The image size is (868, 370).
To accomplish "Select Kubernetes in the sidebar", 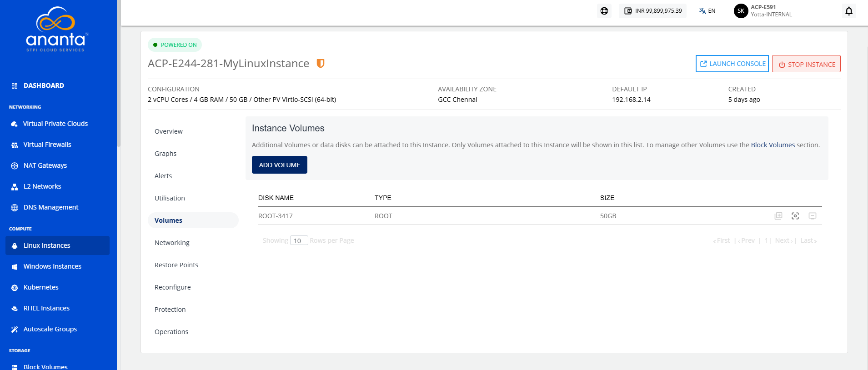I will [41, 287].
